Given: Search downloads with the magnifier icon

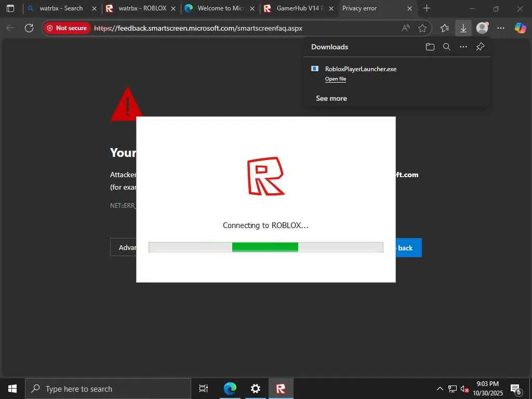Looking at the screenshot, I should 446,47.
